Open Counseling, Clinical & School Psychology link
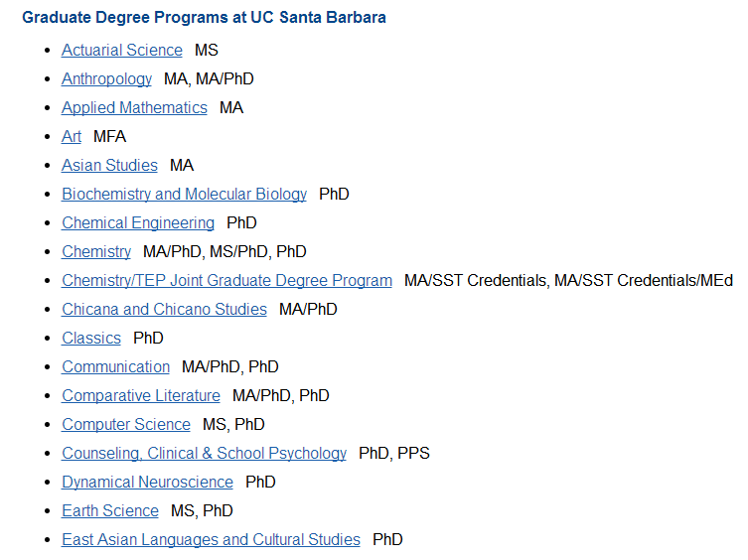This screenshot has height=560, width=748. pos(204,453)
